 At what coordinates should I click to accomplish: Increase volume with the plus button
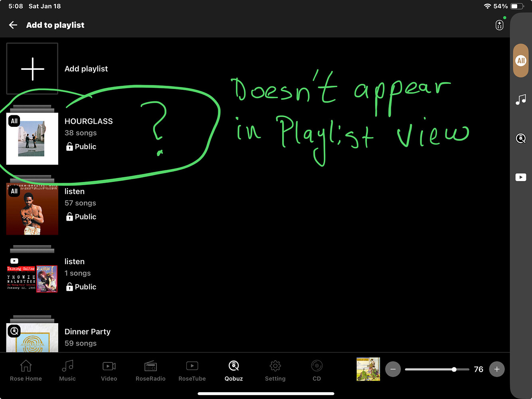[x=497, y=369]
